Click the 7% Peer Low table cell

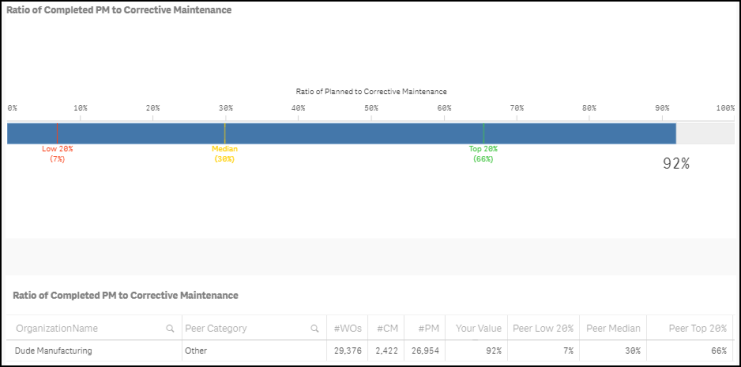(568, 351)
